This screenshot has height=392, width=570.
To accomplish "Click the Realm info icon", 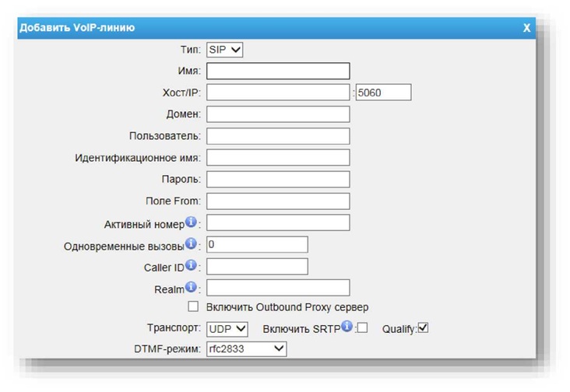I will pyautogui.click(x=191, y=288).
